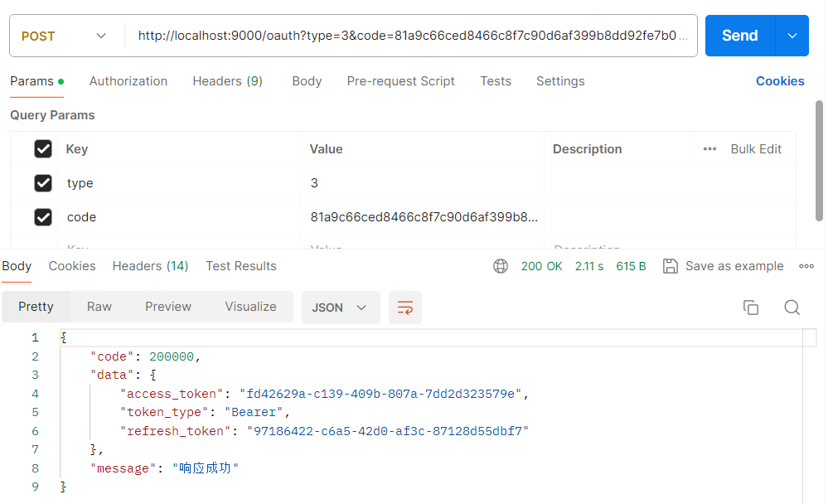Uncheck the type parameter checkbox
This screenshot has width=833, height=504.
[43, 183]
